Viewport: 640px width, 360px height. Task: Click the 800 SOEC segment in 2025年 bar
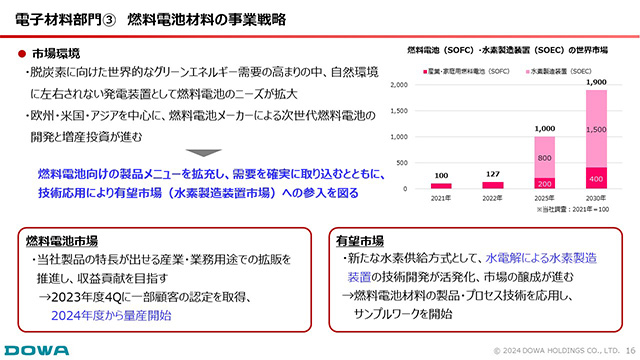(544, 158)
